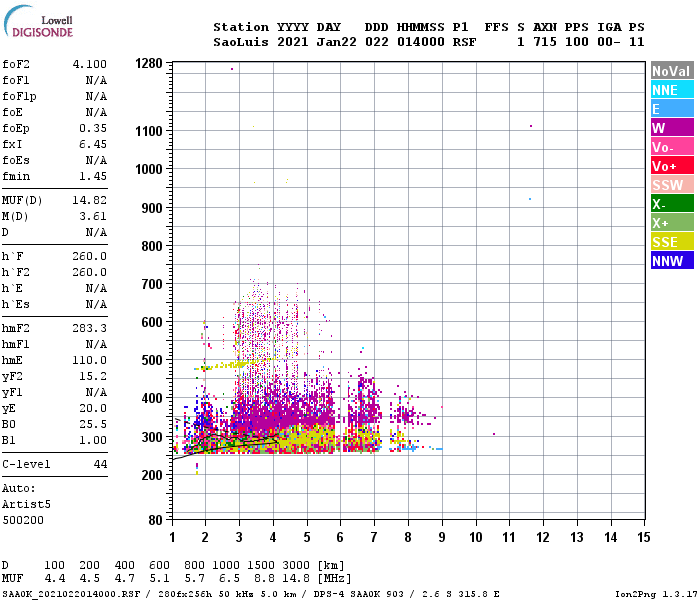Click the foF1 parameter label
Screen dimensions: 700x600
tap(16, 80)
